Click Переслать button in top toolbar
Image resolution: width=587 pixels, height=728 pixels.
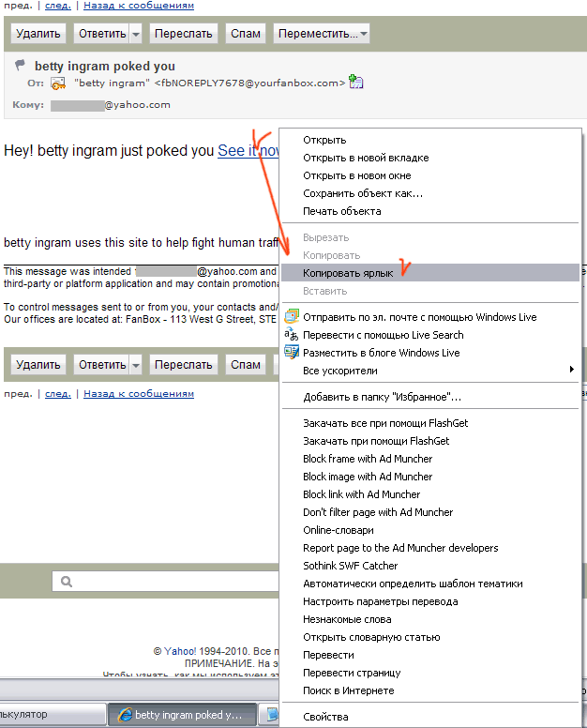point(183,34)
